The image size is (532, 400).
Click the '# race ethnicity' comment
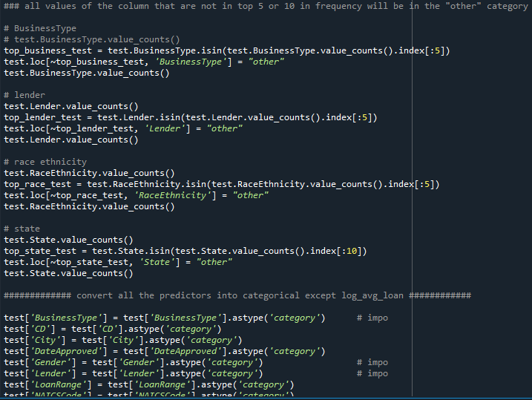(x=45, y=163)
